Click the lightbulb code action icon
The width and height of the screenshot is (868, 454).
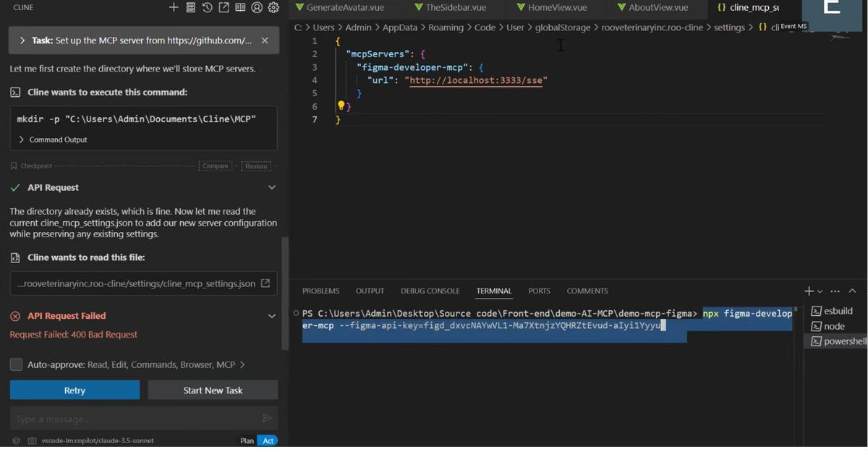[x=341, y=106]
